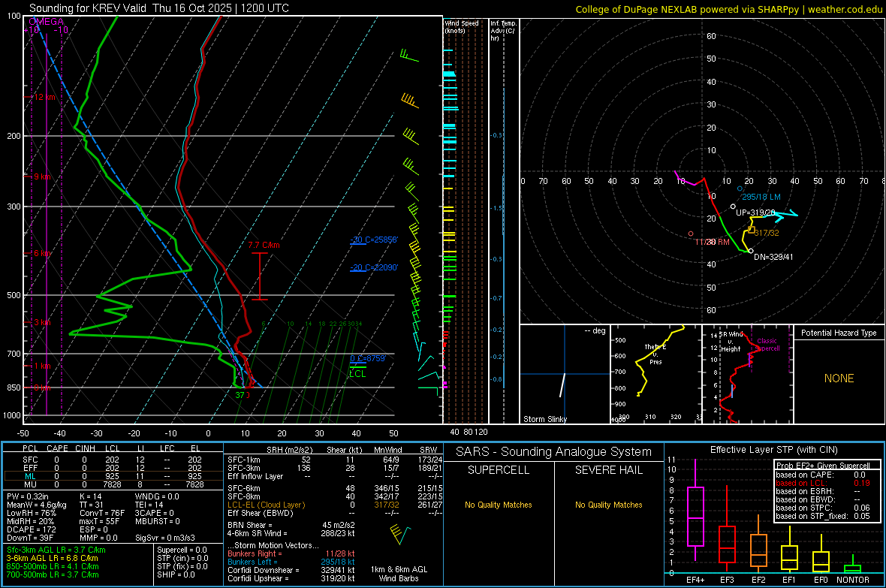The width and height of the screenshot is (886, 588).
Task: Click the Theta-E v. Pres label
Action: point(655,354)
